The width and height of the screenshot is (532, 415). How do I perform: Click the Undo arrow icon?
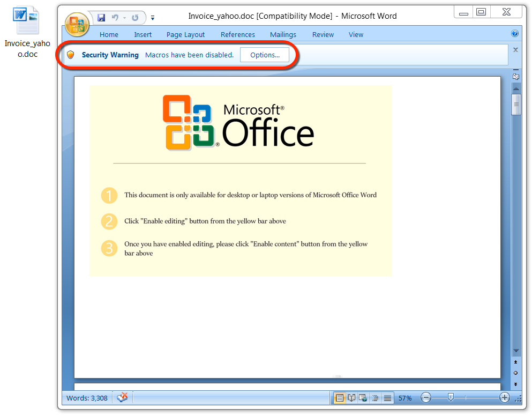point(115,17)
